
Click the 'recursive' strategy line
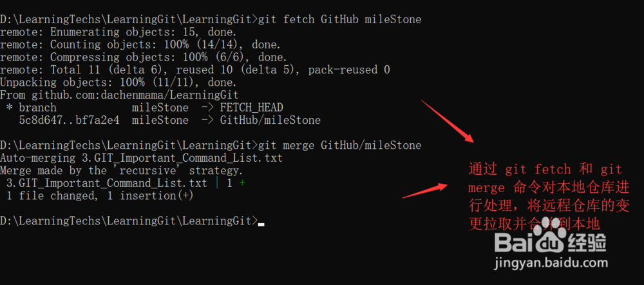click(122, 170)
